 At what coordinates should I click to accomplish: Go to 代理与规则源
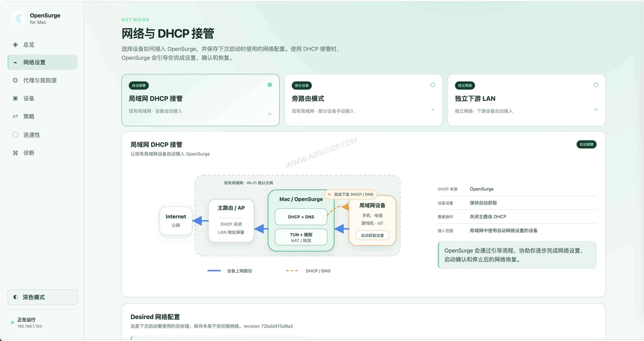[x=42, y=80]
